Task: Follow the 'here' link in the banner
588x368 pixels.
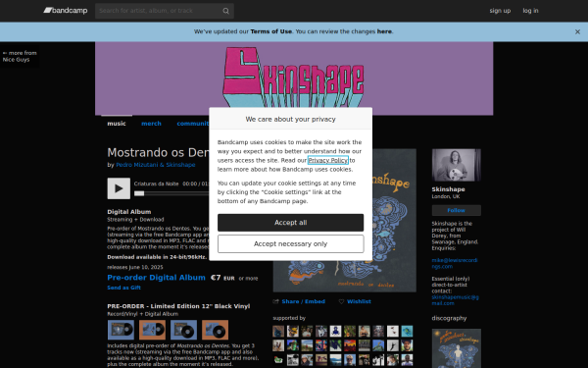Action: pos(384,31)
